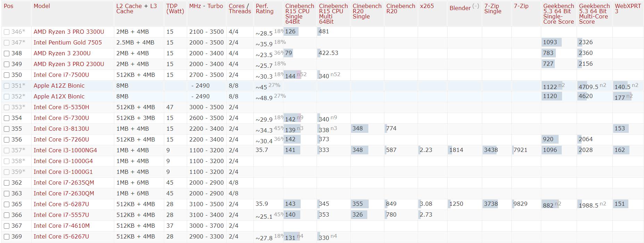Open AMD Ryzen 3 PRO 3300U link
This screenshot has height=243, width=644.
coord(69,32)
